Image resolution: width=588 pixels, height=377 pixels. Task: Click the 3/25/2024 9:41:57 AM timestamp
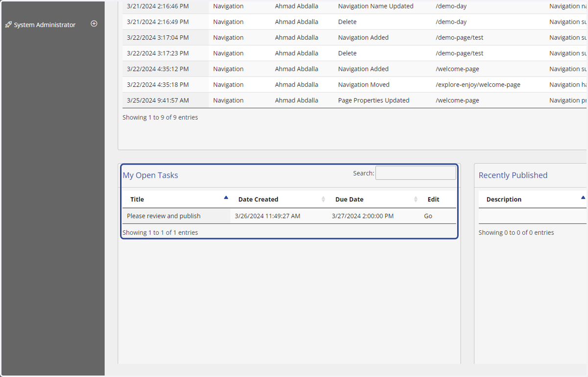click(158, 100)
